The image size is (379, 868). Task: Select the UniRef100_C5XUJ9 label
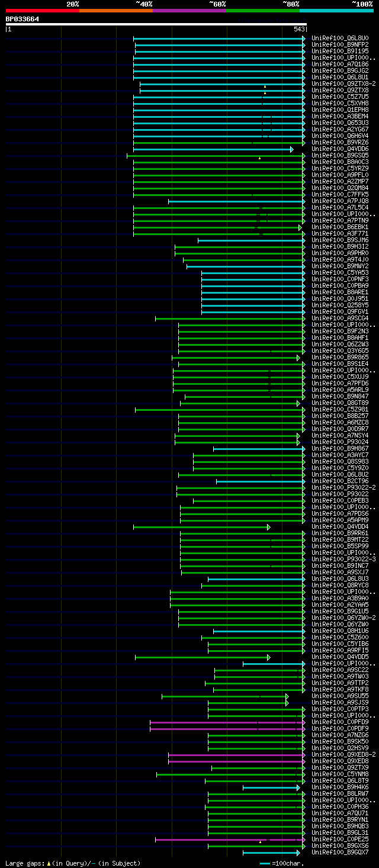[x=340, y=377]
